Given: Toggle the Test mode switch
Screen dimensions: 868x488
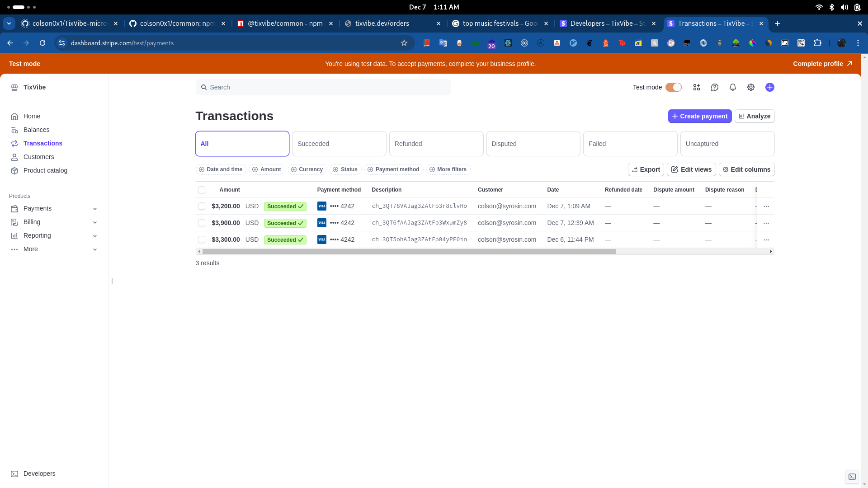Looking at the screenshot, I should [x=674, y=87].
